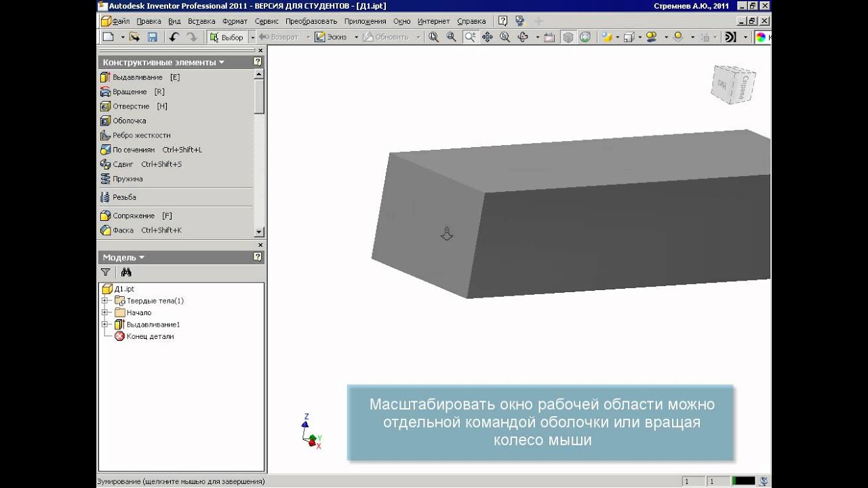
Task: Select the Сопряжение fillet tool
Action: pyautogui.click(x=136, y=216)
